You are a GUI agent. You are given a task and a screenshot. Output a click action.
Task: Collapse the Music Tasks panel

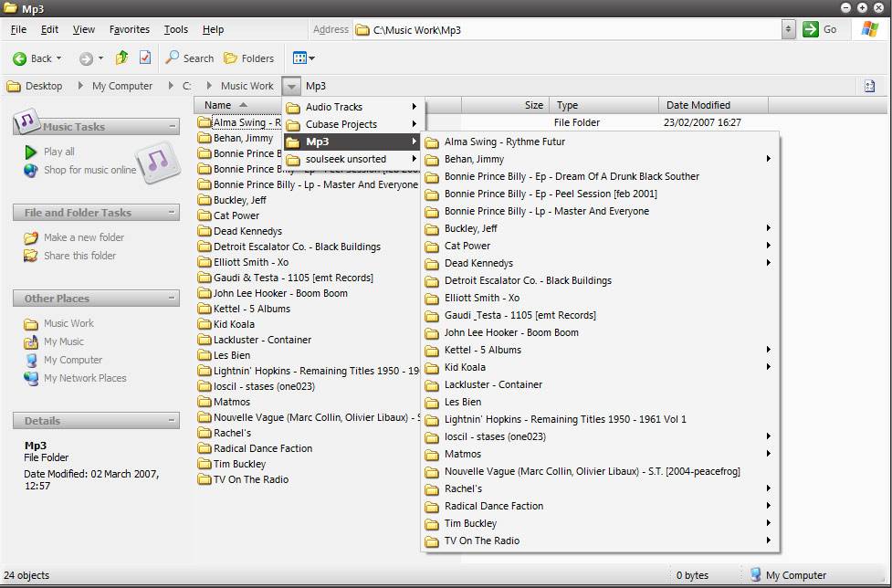click(x=172, y=126)
